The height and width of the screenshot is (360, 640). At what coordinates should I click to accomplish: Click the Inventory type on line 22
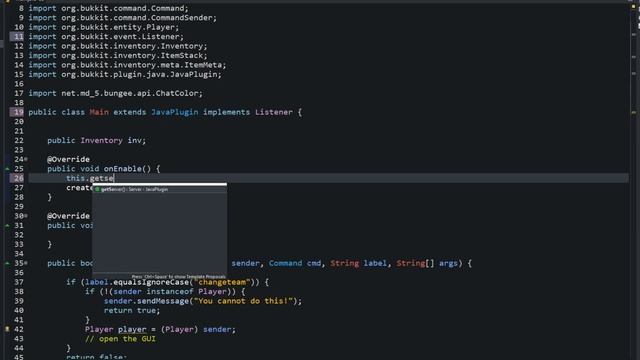101,140
